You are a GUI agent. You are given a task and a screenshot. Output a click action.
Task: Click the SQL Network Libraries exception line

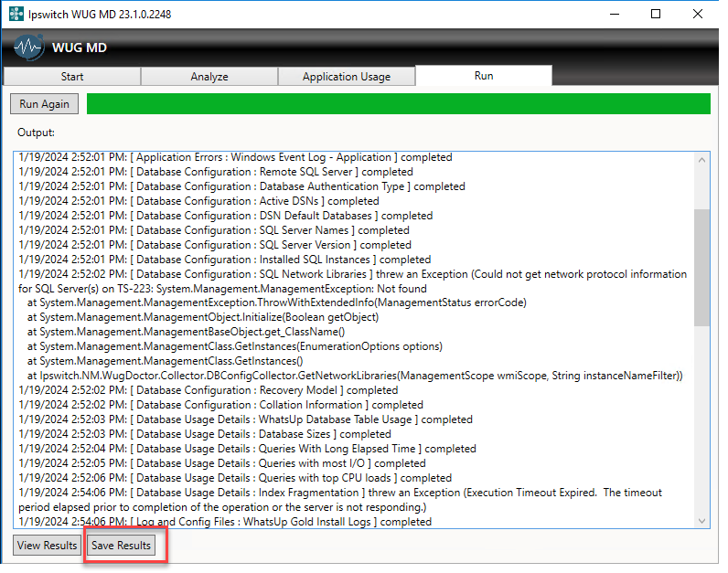pyautogui.click(x=352, y=274)
